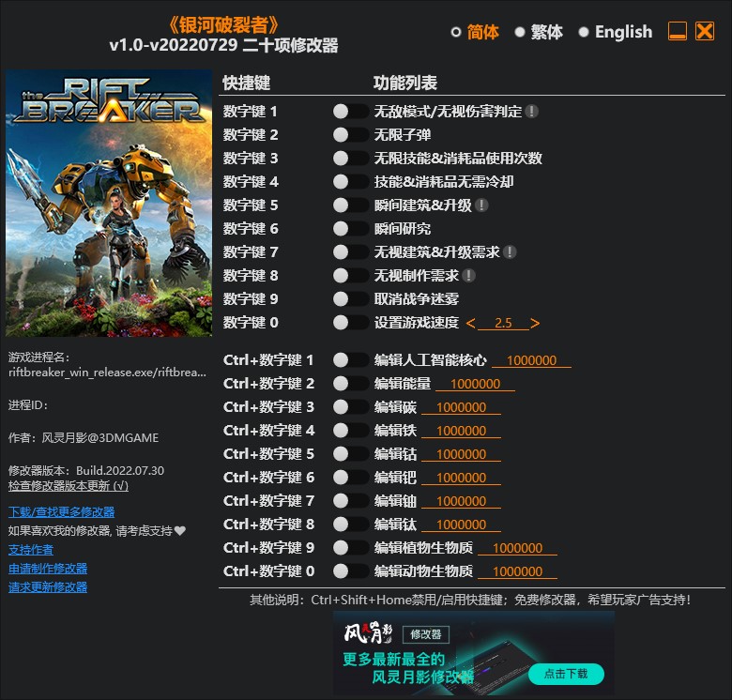The height and width of the screenshot is (700, 732).
Task: Close the trainer with the orange X
Action: click(x=705, y=31)
